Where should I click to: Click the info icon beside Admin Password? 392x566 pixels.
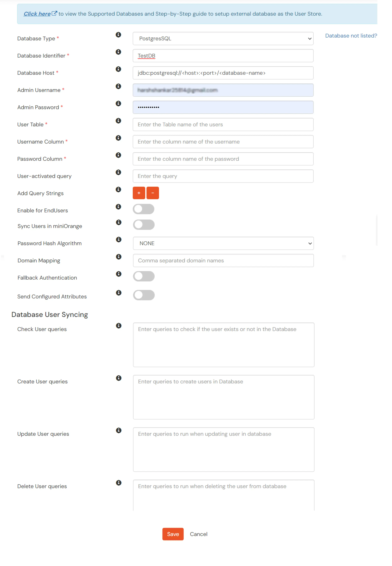click(x=119, y=104)
